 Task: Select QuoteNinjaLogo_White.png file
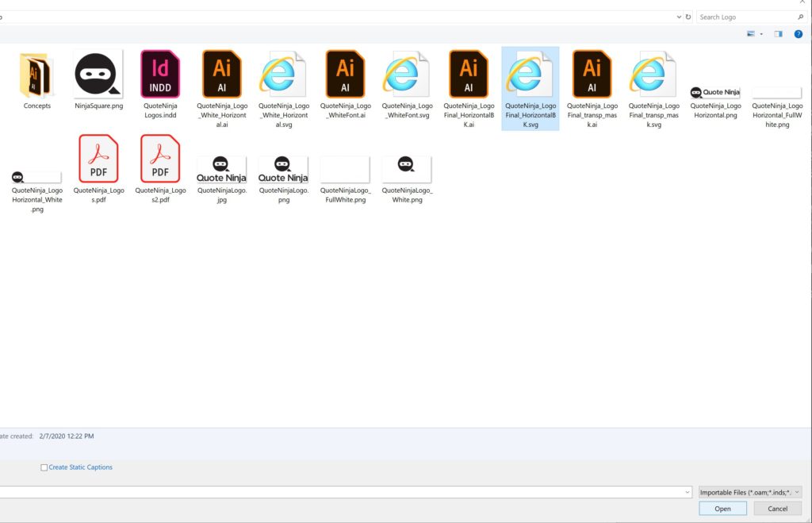407,179
